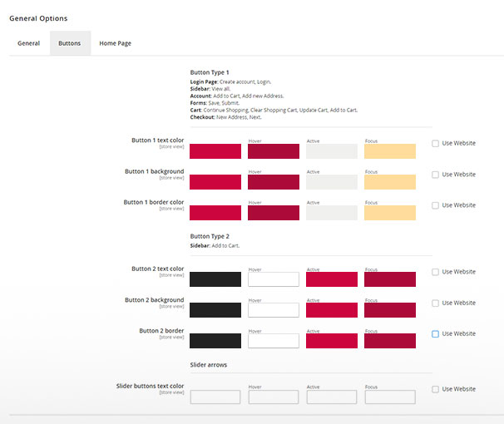Tick Use Website for Button 1 border color

[x=435, y=205]
